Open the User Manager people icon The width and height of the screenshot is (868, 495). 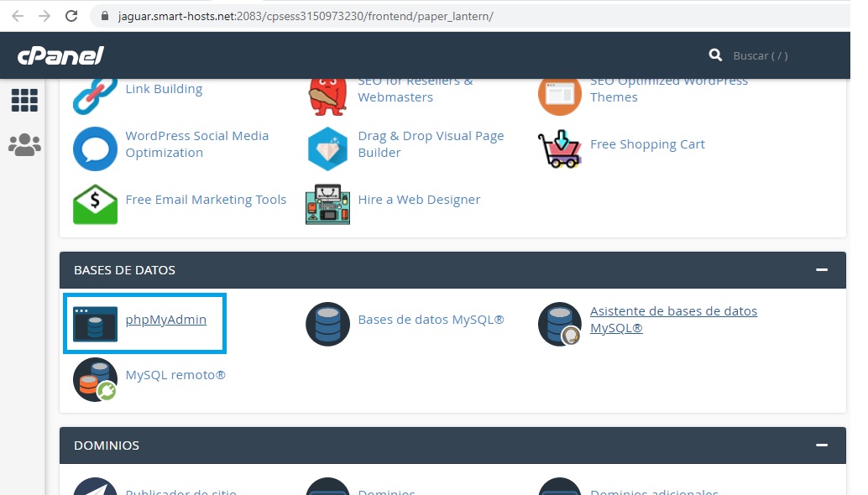pyautogui.click(x=25, y=145)
